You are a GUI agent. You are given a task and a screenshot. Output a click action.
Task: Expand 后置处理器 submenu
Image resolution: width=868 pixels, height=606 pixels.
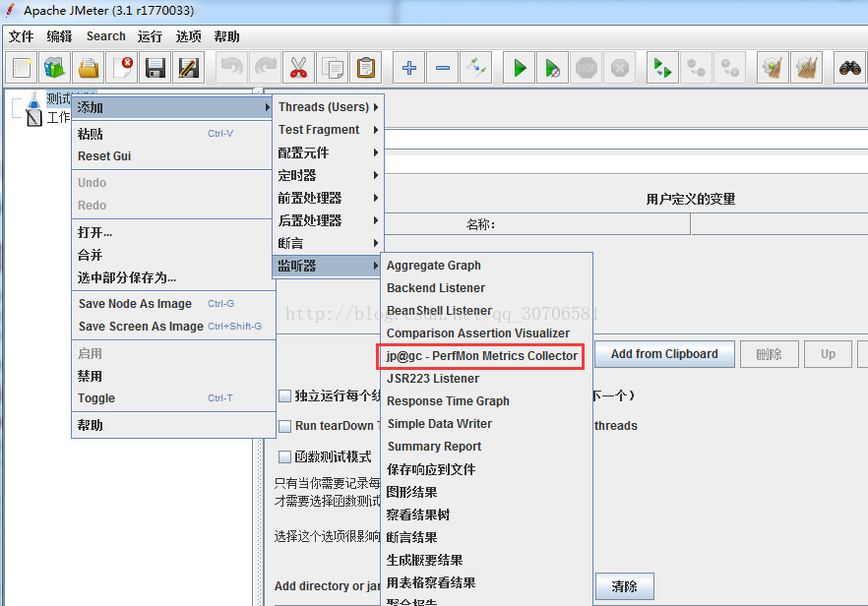pos(328,220)
